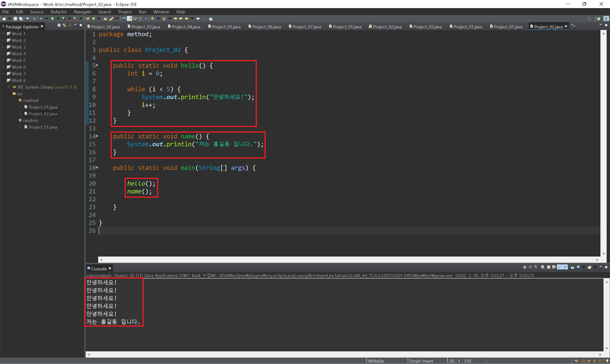This screenshot has height=364, width=610.
Task: Click the New Java Class icon
Action: (94, 19)
